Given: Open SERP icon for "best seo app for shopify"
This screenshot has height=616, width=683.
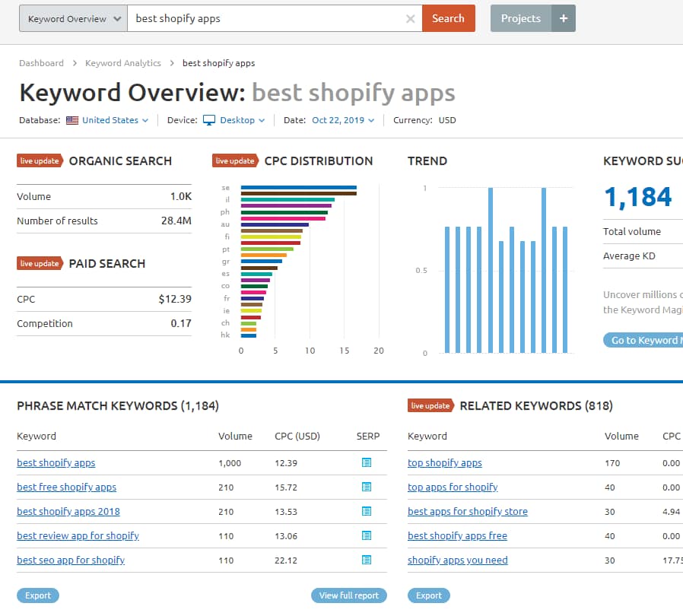Looking at the screenshot, I should (367, 560).
